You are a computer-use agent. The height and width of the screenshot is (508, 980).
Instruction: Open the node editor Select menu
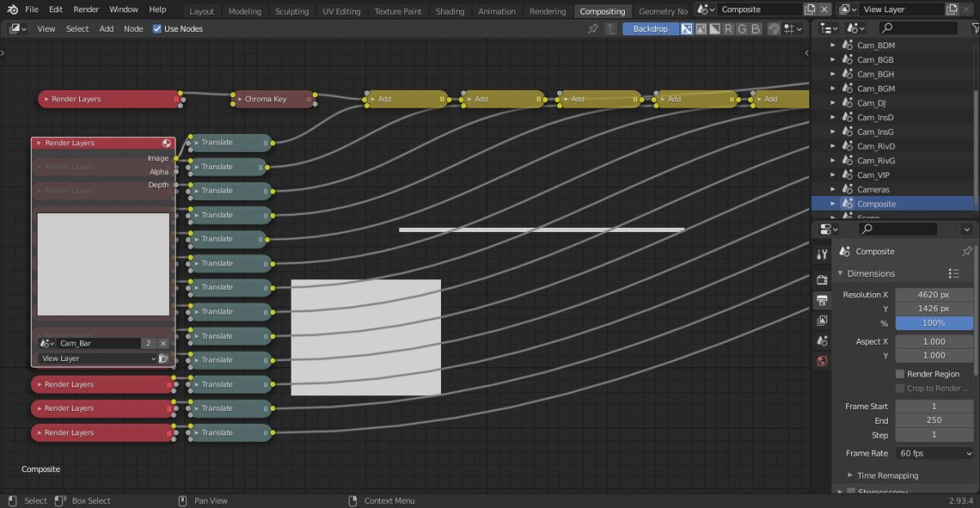coord(78,29)
